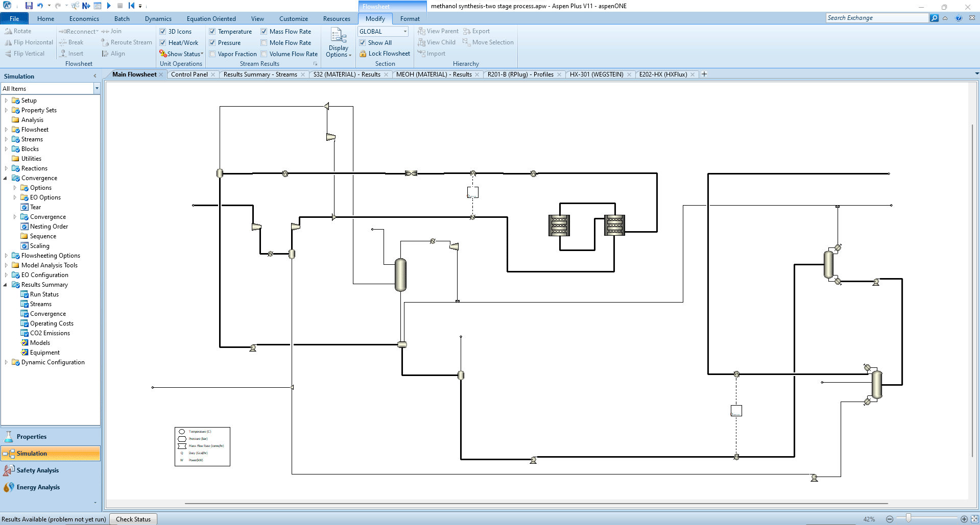This screenshot has width=980, height=525.
Task: Open Display Options in ribbon
Action: (x=338, y=42)
